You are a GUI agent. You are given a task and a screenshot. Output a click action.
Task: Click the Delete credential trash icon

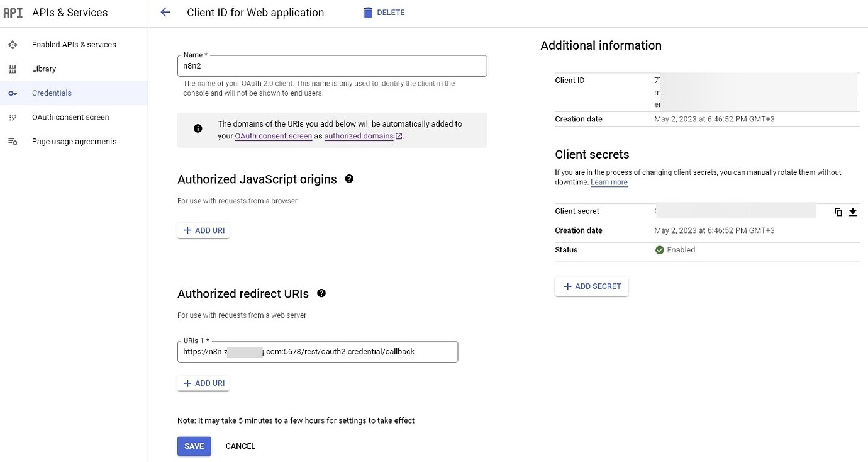tap(383, 12)
